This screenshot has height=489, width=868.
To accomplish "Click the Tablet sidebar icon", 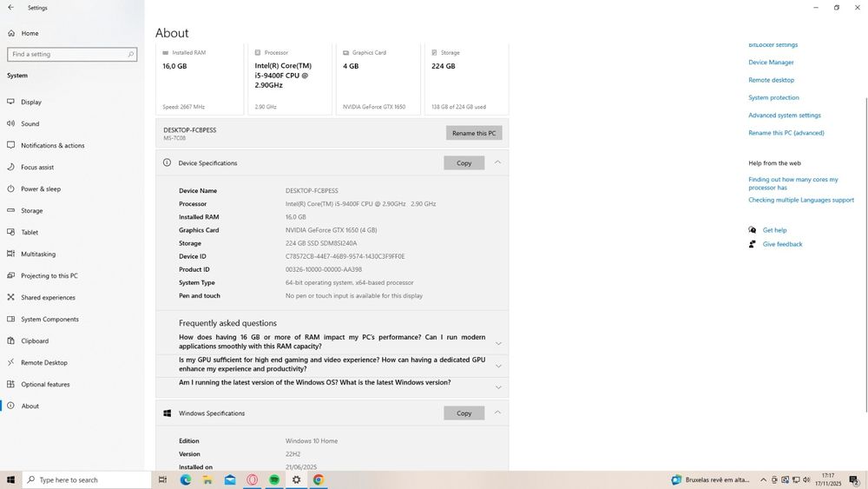I will click(10, 232).
